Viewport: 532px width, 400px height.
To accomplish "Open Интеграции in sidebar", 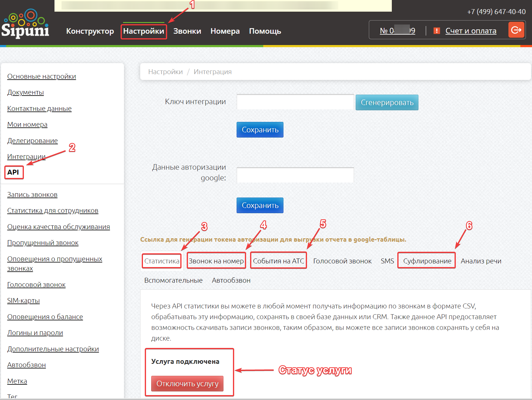I will [x=26, y=157].
